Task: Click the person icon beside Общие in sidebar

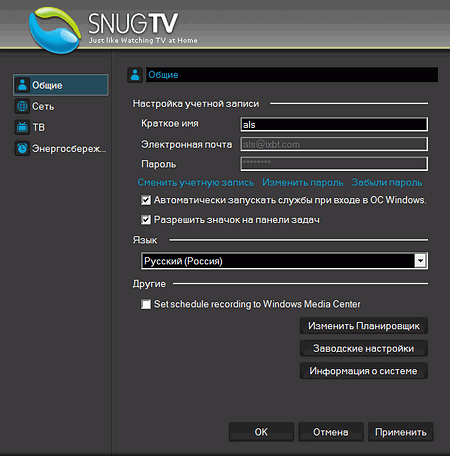Action: (22, 85)
